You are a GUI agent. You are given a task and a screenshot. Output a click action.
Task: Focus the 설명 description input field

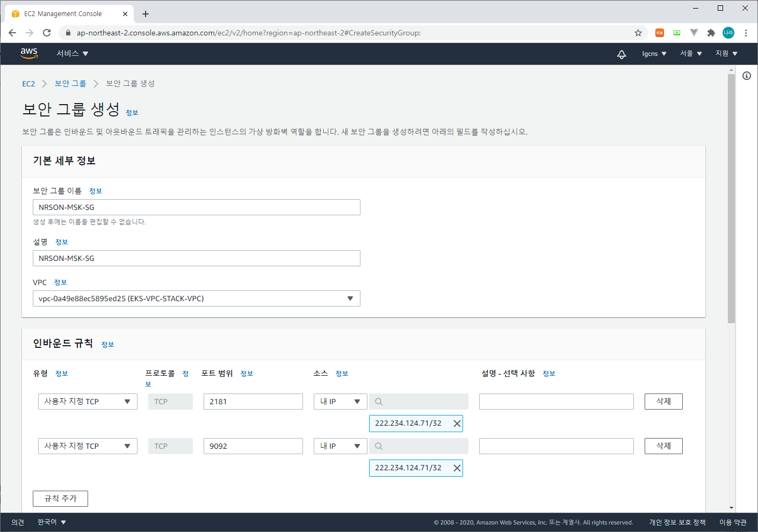(197, 258)
